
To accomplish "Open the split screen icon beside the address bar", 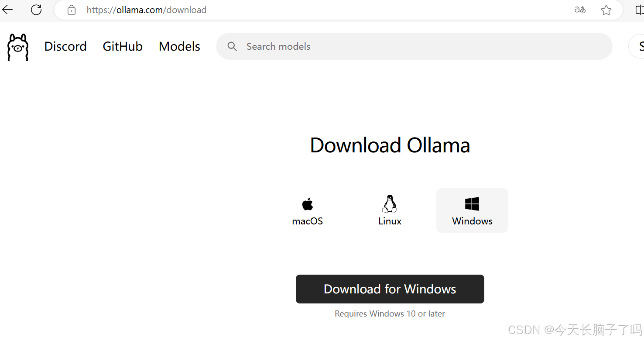I will pyautogui.click(x=640, y=10).
